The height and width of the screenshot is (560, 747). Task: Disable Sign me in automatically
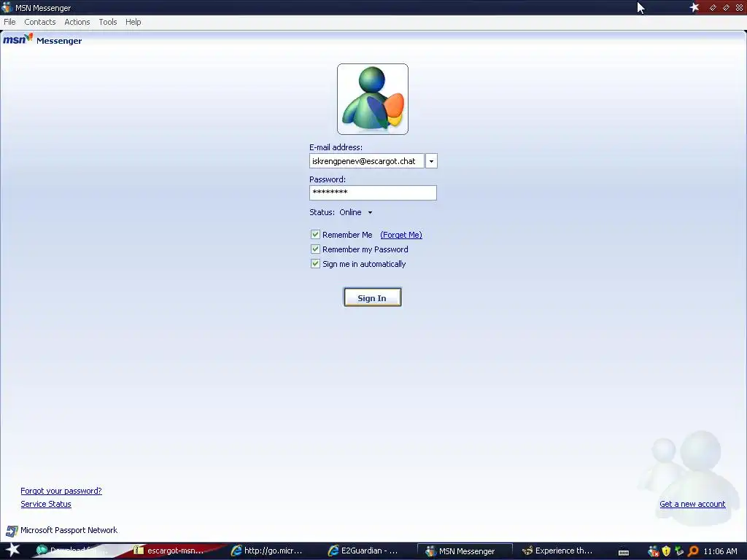pyautogui.click(x=315, y=264)
